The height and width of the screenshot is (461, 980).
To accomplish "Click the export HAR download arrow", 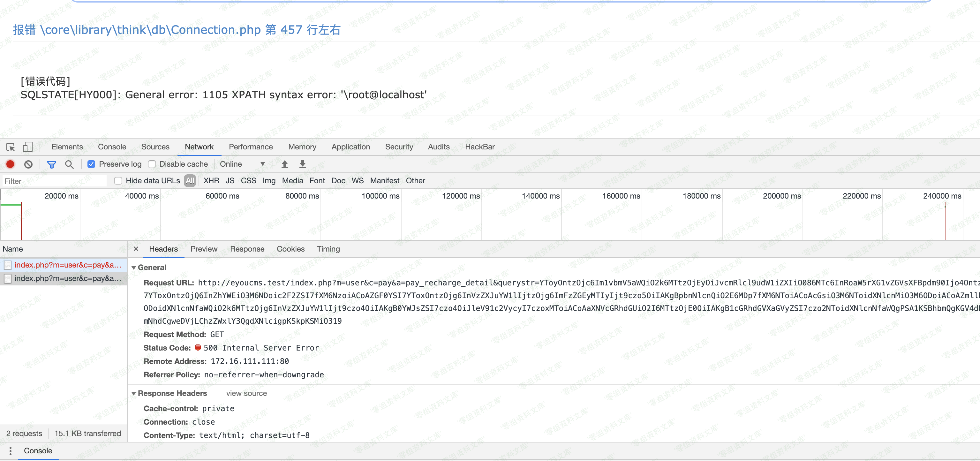I will pos(302,164).
